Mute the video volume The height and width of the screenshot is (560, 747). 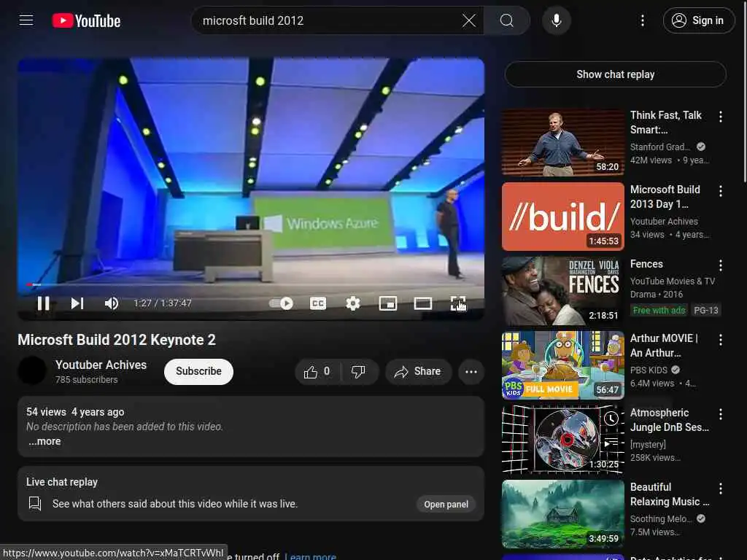click(x=112, y=303)
